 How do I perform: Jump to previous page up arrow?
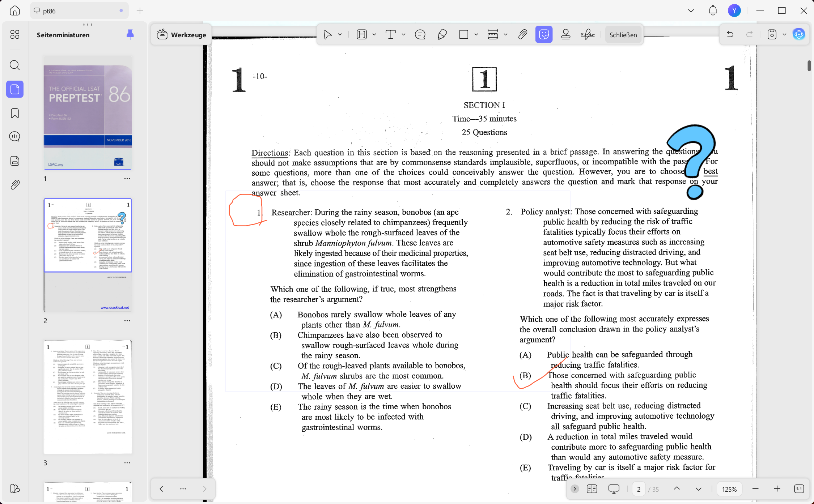pyautogui.click(x=677, y=488)
